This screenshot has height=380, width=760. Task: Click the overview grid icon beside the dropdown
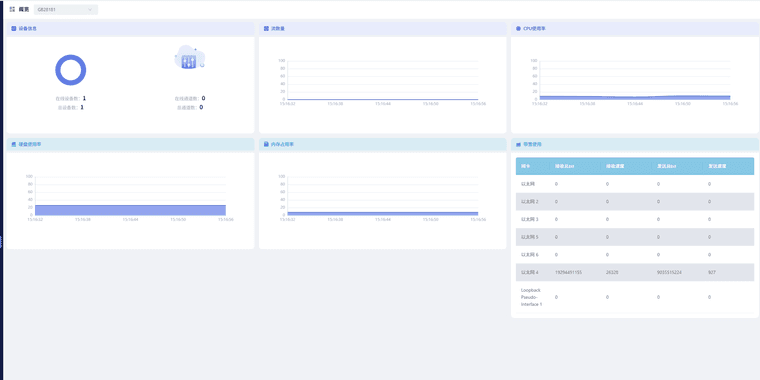(x=12, y=9)
